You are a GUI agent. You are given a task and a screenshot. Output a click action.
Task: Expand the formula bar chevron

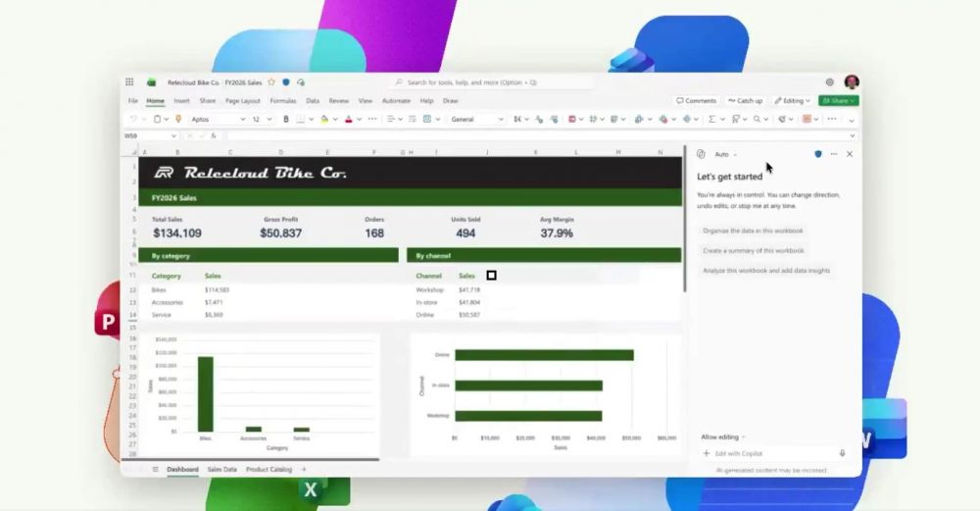coord(852,135)
